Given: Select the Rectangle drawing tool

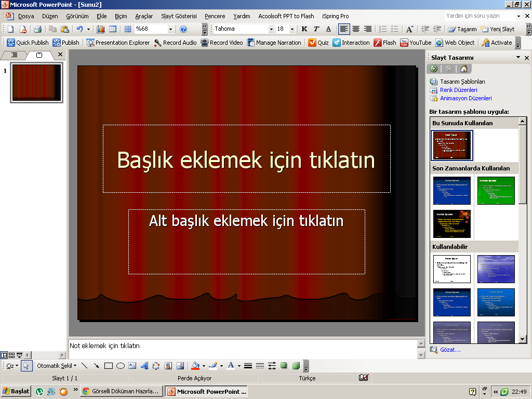Looking at the screenshot, I should point(109,366).
